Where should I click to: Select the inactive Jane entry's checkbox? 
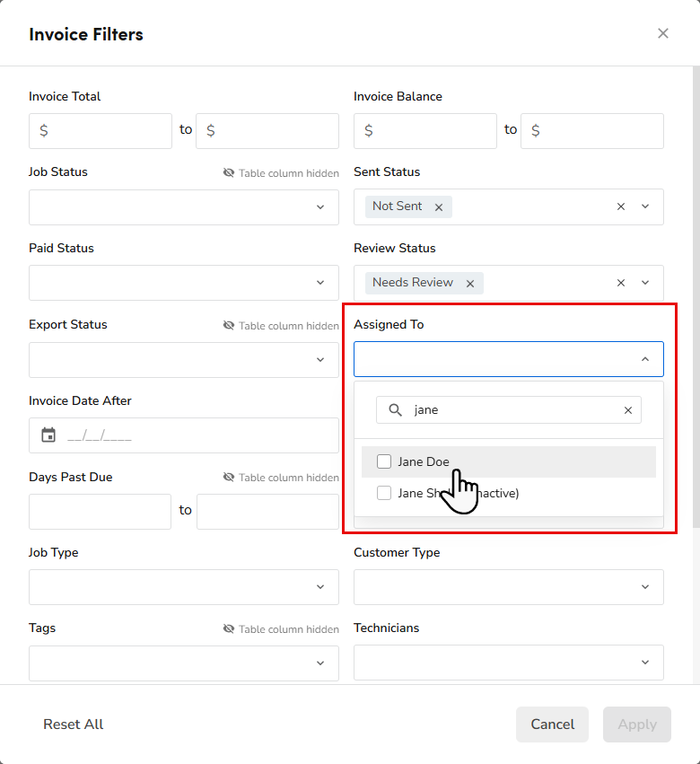click(384, 492)
